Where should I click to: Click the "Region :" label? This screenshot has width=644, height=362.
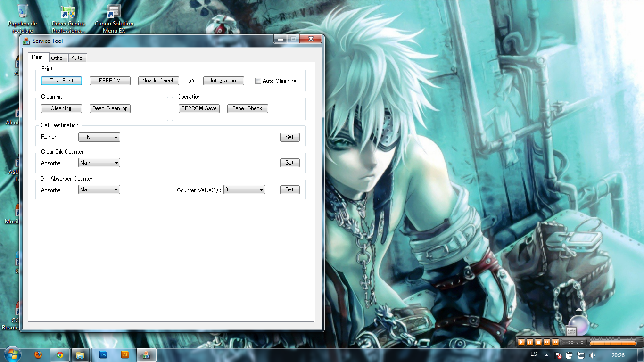pos(50,137)
